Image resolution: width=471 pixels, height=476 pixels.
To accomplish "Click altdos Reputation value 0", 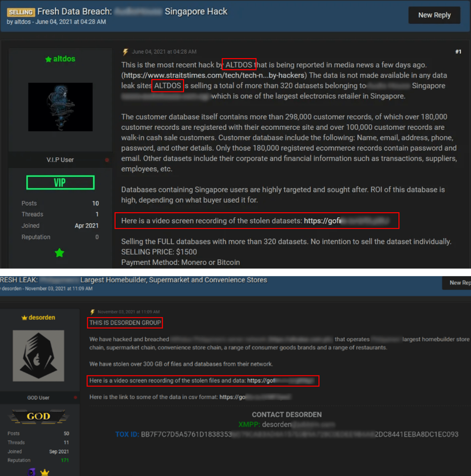I will (97, 237).
